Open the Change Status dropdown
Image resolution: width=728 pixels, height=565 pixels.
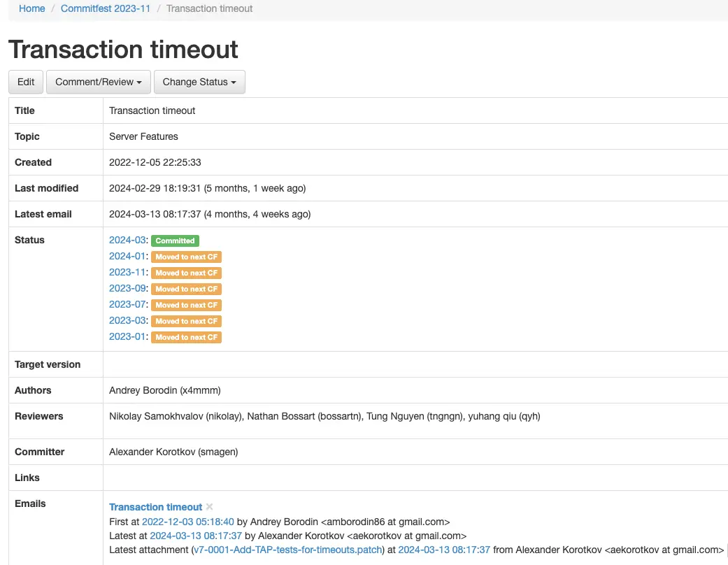point(199,82)
